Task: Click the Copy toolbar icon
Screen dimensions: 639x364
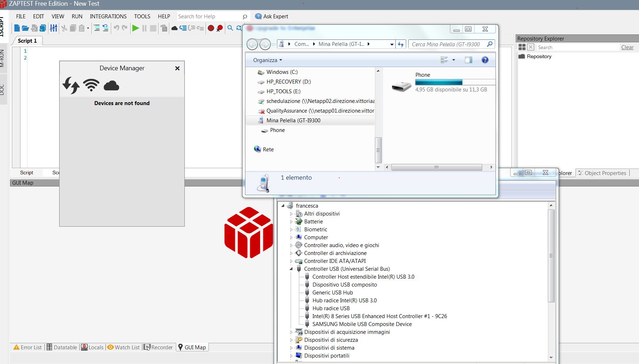Action: click(x=73, y=28)
